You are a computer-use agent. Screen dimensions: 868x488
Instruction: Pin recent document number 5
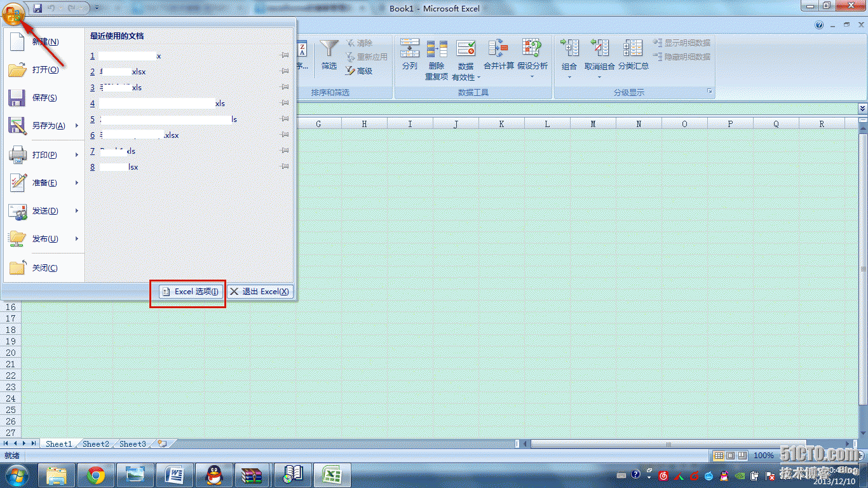point(285,119)
